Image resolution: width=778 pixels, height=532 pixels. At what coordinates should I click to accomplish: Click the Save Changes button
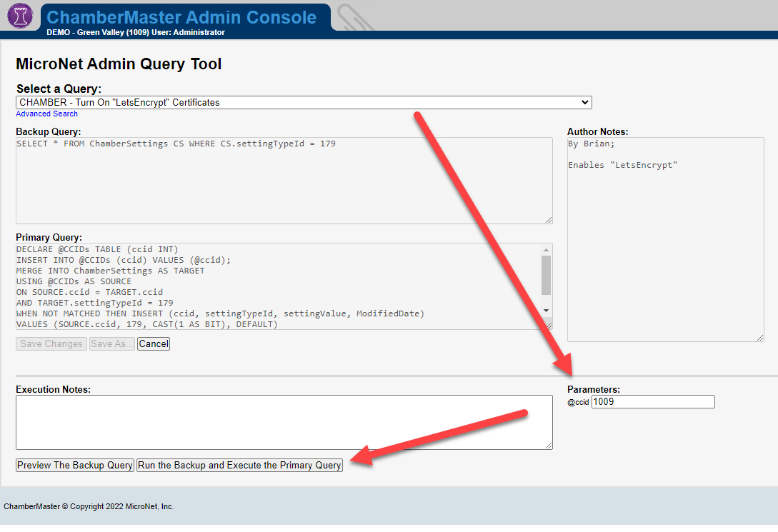51,344
